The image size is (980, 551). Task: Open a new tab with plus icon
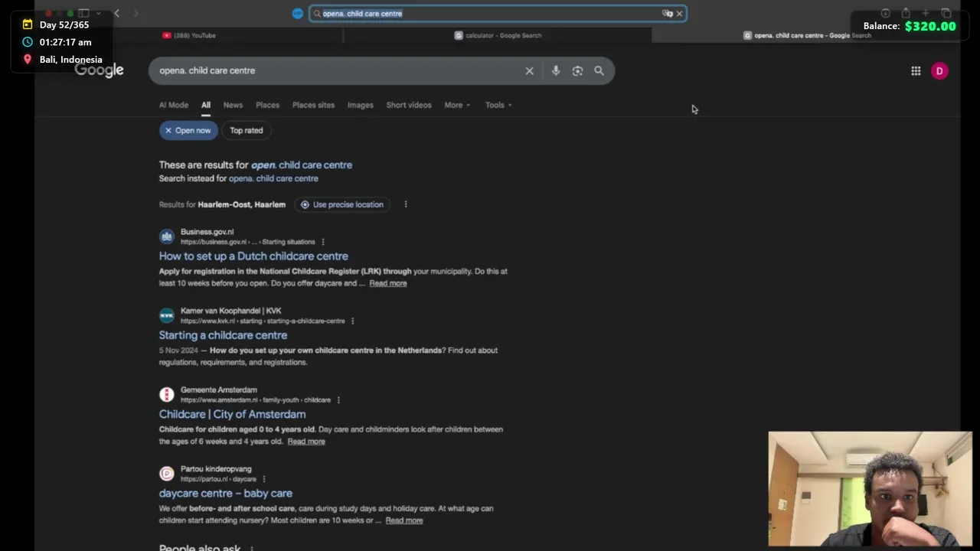click(x=926, y=13)
